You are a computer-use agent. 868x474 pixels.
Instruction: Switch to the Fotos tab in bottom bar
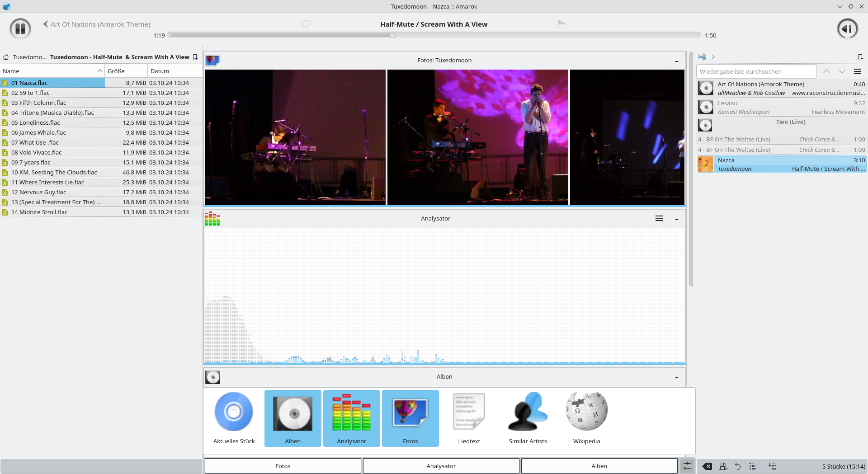[x=283, y=466]
